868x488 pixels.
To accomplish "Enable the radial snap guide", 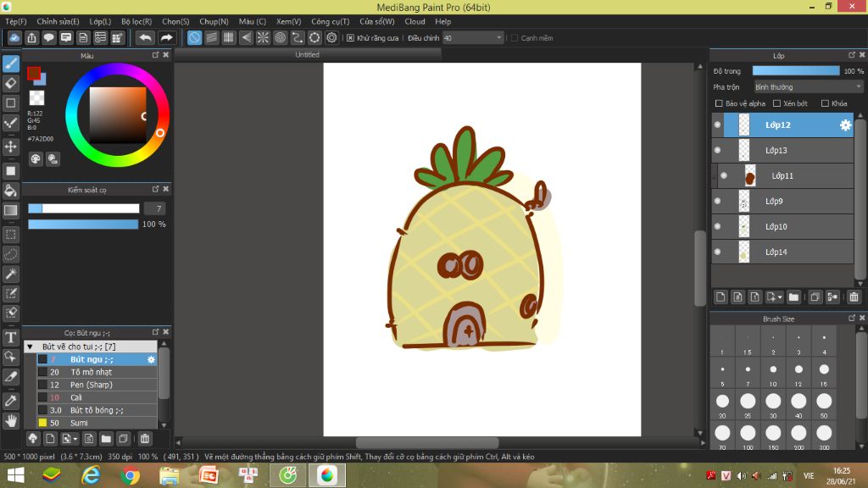I will pyautogui.click(x=263, y=37).
